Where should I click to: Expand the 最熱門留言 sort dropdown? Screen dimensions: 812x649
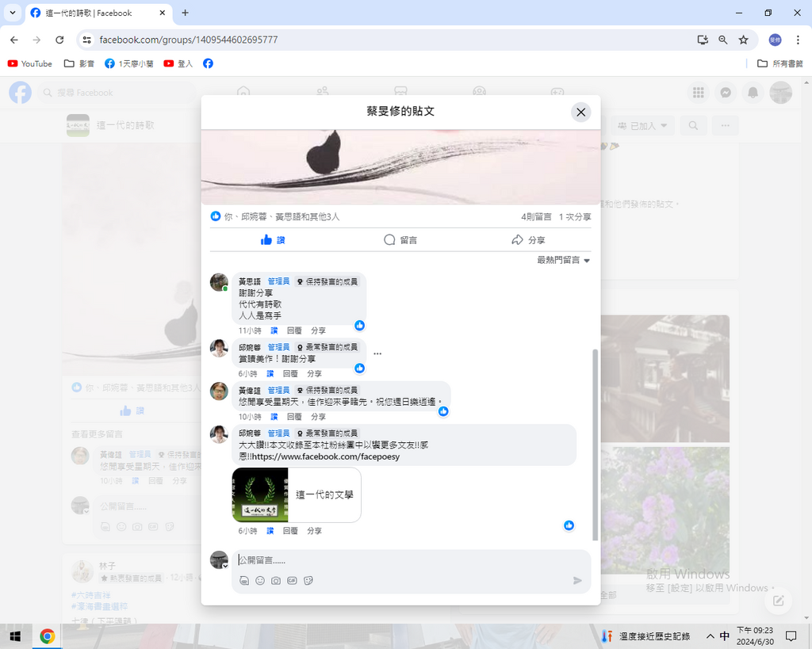point(563,260)
